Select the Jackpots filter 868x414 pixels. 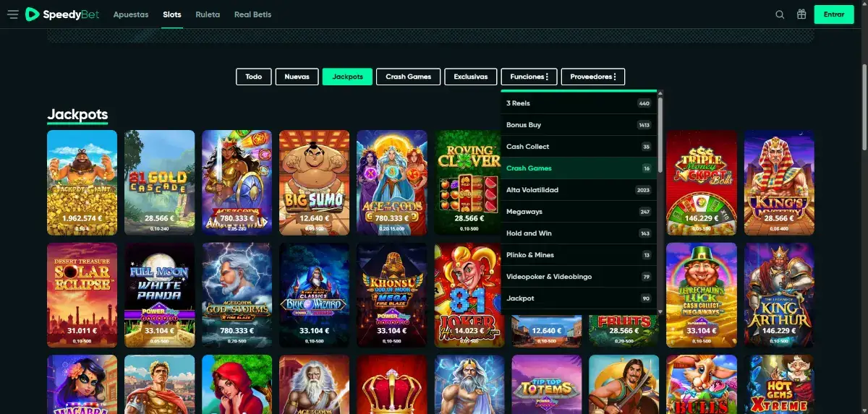pyautogui.click(x=347, y=77)
